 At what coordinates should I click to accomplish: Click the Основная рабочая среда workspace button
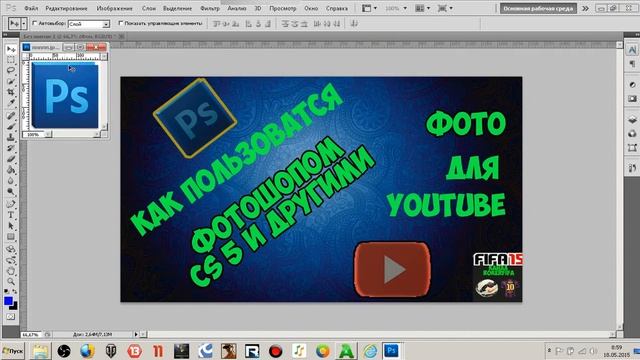coord(538,8)
